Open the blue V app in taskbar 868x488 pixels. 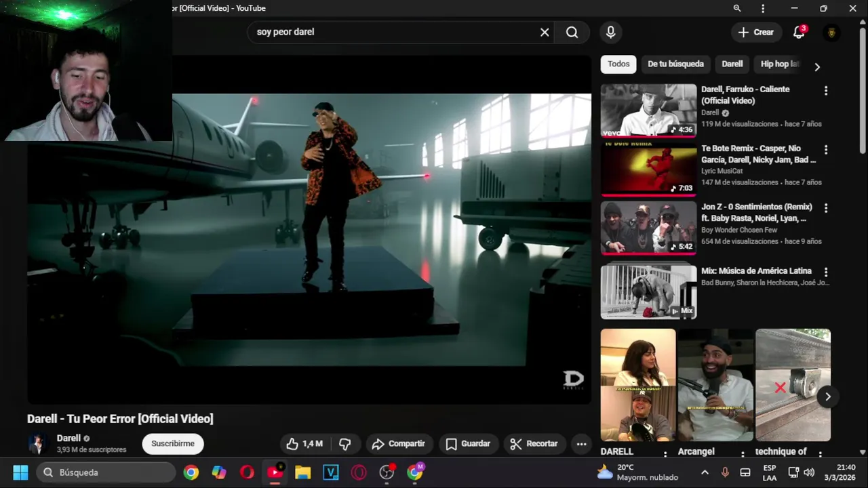[x=331, y=472]
